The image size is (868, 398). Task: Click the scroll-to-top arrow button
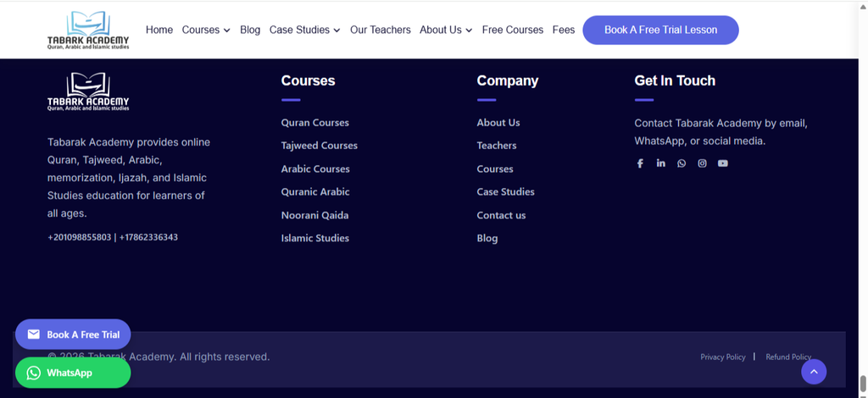click(814, 372)
